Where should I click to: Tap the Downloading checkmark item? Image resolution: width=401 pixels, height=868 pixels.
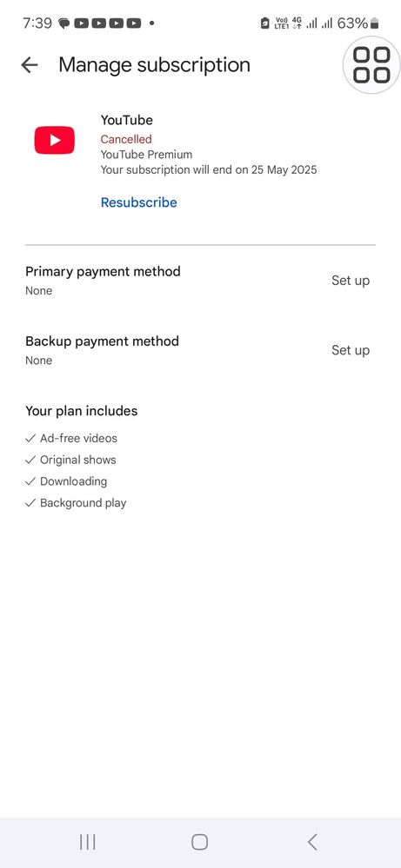[66, 481]
